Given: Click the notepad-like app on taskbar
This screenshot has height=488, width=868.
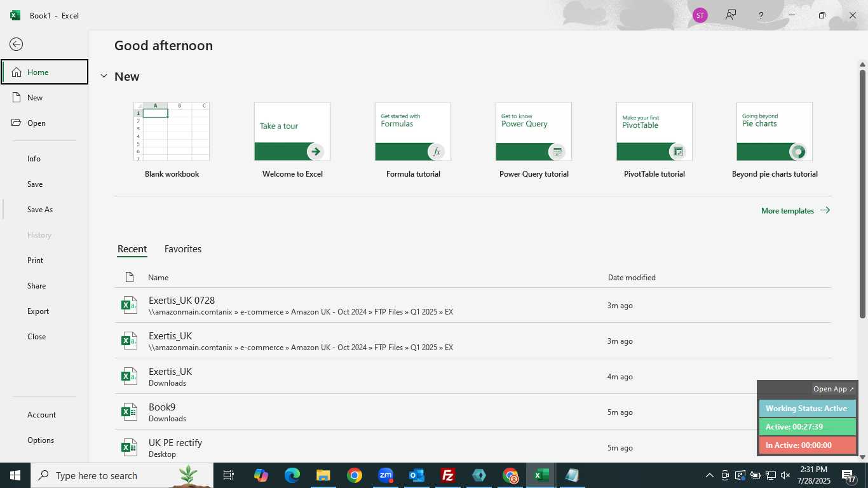Looking at the screenshot, I should point(572,475).
